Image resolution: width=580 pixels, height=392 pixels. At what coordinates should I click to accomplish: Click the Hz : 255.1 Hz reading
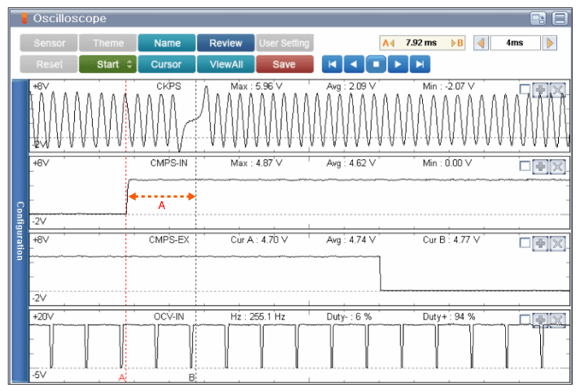point(258,317)
